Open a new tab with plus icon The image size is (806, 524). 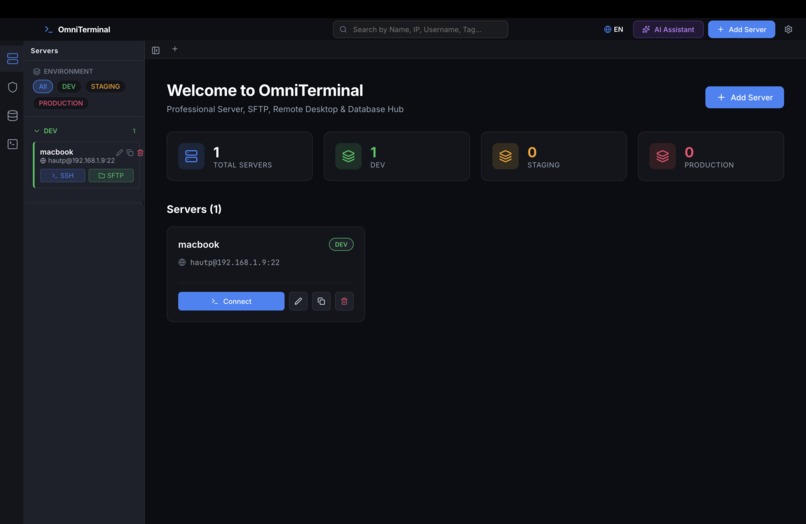(x=175, y=49)
